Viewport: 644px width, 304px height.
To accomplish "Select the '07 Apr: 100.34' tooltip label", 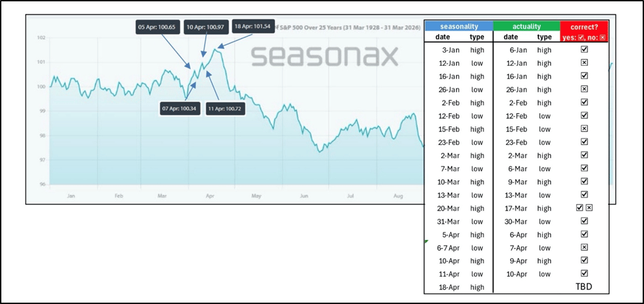I will [178, 109].
